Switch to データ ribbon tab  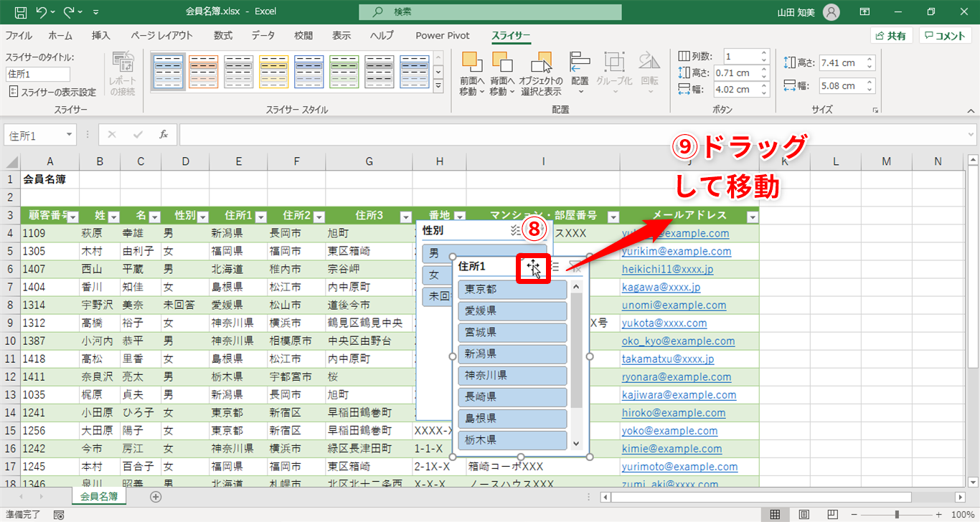[x=263, y=35]
